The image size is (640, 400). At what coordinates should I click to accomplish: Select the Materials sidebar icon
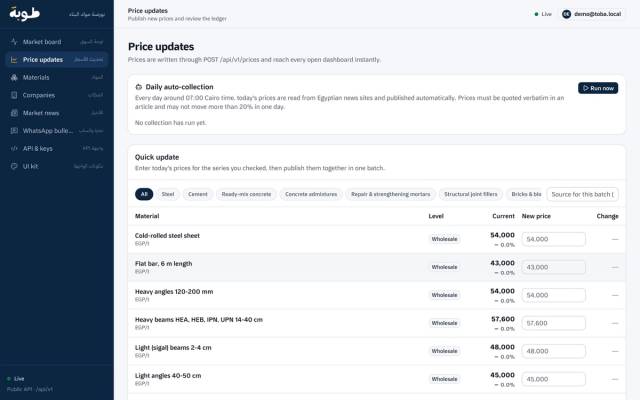(x=14, y=77)
